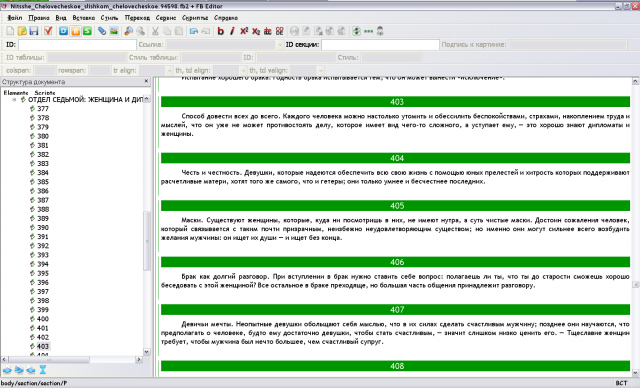Click the person-shaped icon at the toolbar end
Screen dimensions: 640x388
(x=380, y=31)
